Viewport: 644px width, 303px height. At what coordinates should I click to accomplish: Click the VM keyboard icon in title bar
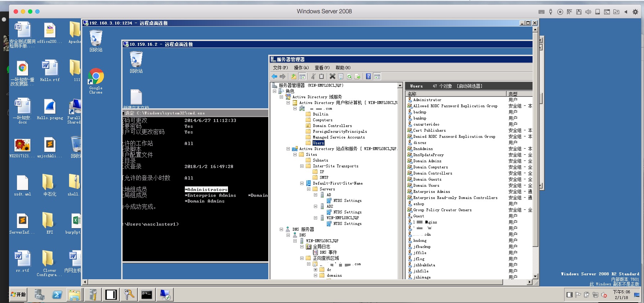click(542, 12)
